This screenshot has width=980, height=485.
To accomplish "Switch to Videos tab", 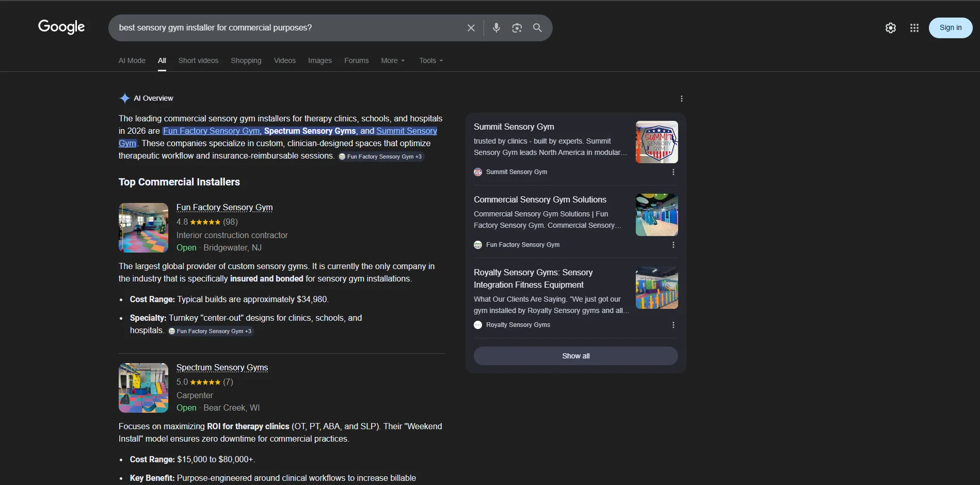I will (285, 60).
